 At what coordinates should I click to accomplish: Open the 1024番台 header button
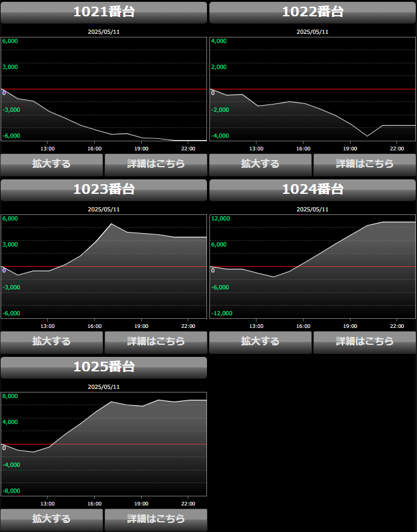point(313,190)
